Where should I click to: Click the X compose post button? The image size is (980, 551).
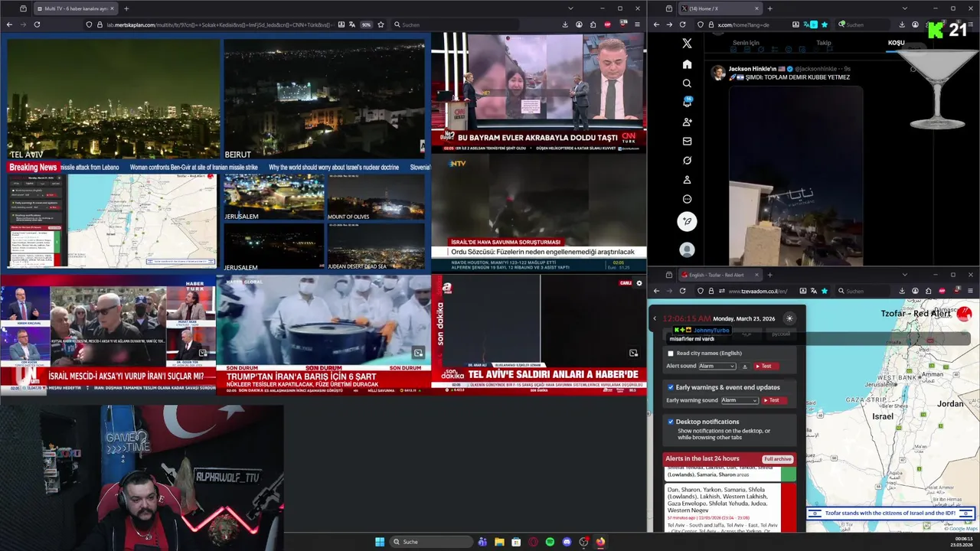pos(687,221)
